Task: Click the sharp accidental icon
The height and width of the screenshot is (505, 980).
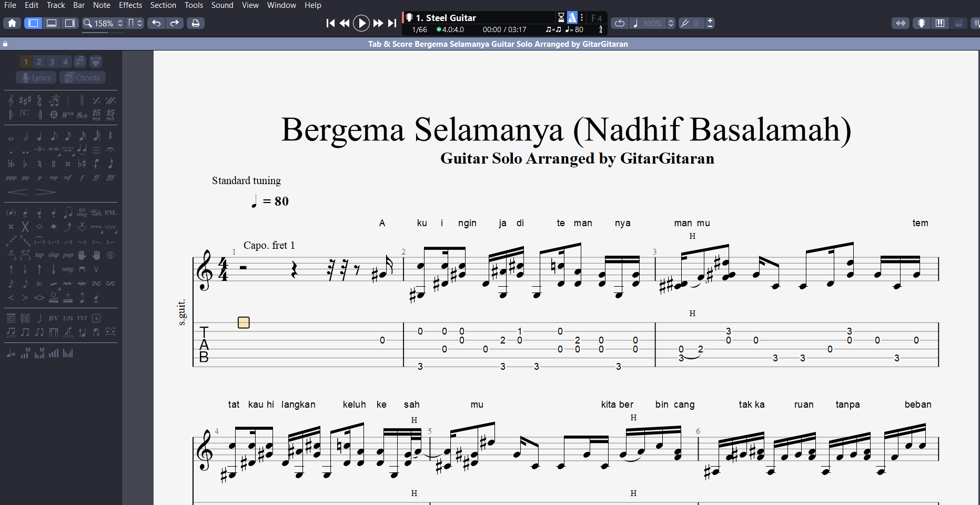Action: coord(54,164)
